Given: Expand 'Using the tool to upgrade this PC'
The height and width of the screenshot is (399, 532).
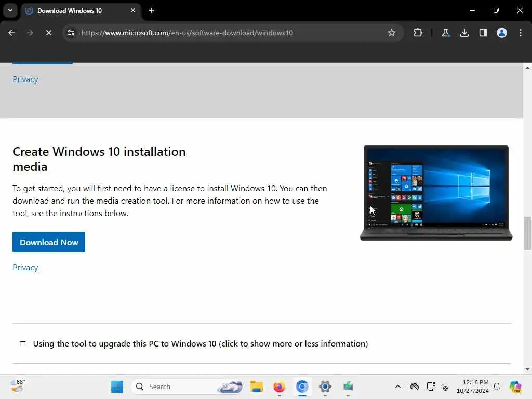Looking at the screenshot, I should 200,344.
